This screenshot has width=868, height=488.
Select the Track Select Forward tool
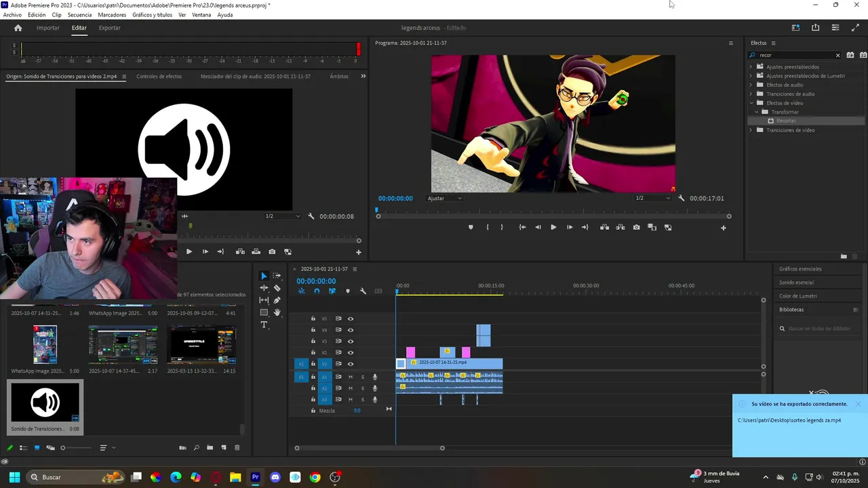[277, 276]
